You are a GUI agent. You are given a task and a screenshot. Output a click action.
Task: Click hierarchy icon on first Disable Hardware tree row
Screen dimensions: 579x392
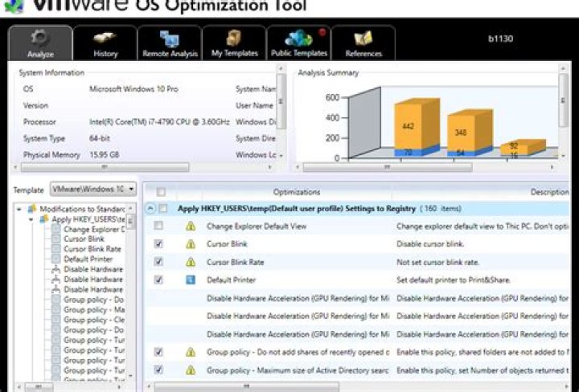coord(56,269)
